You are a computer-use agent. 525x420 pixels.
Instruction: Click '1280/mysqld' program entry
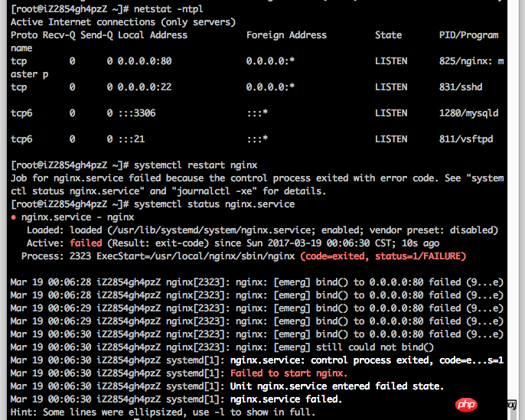point(468,113)
